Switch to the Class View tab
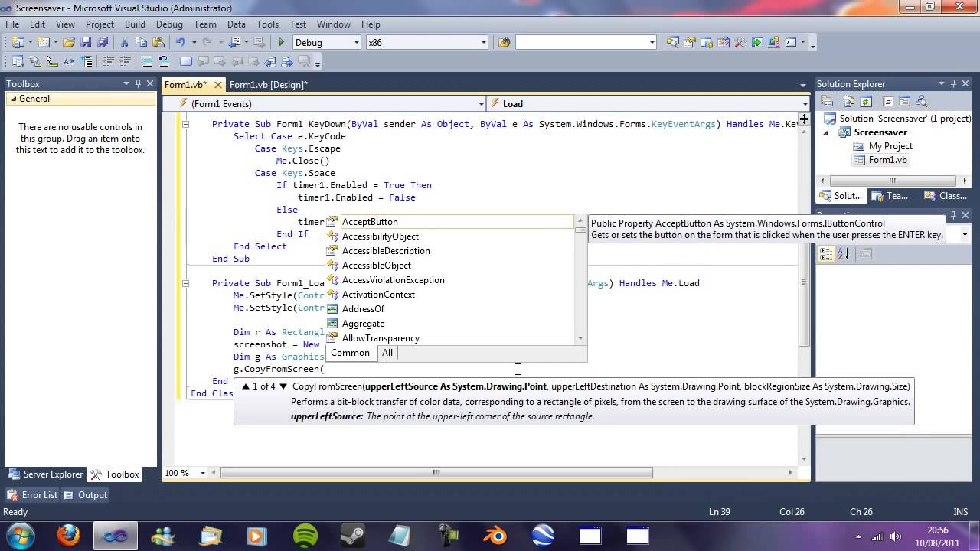The image size is (980, 551). (x=946, y=196)
